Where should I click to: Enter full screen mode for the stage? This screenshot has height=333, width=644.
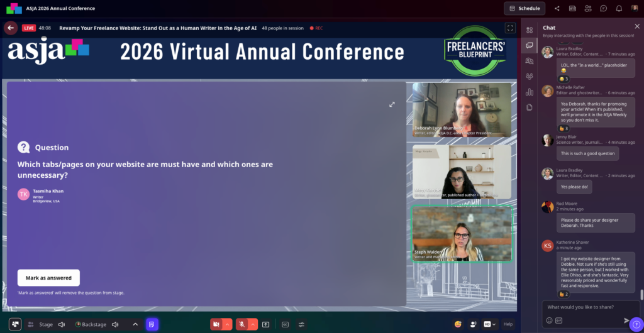click(510, 28)
